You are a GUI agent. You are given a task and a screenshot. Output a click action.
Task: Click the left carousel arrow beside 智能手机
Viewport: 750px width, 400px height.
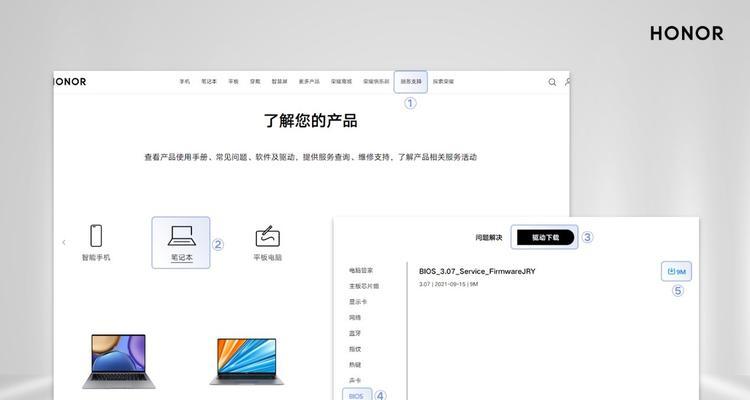(64, 243)
